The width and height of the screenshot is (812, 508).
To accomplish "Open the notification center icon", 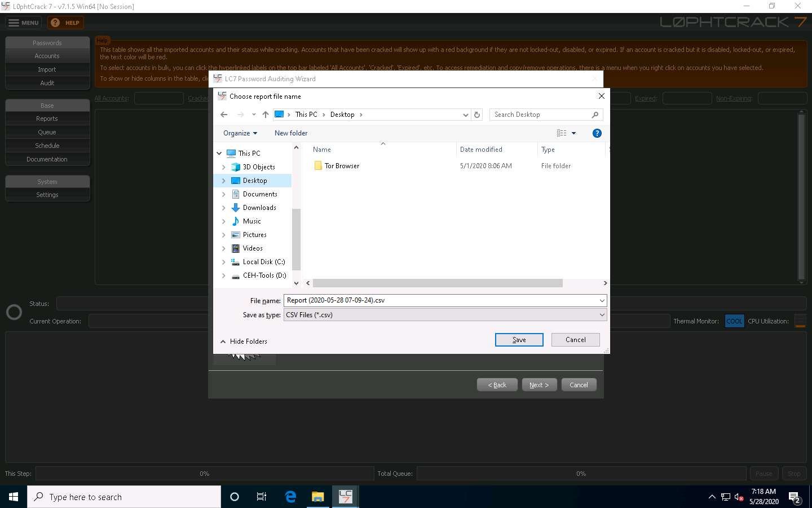I will 795,497.
